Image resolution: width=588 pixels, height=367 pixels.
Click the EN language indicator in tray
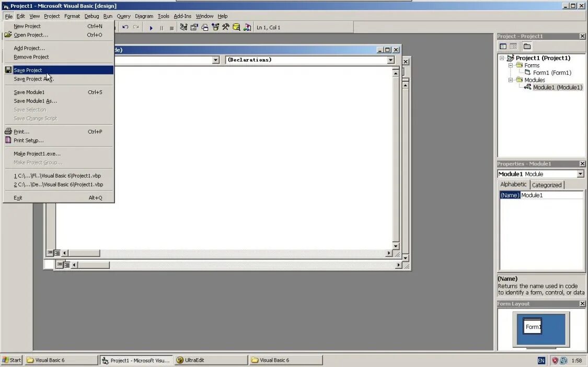point(541,361)
